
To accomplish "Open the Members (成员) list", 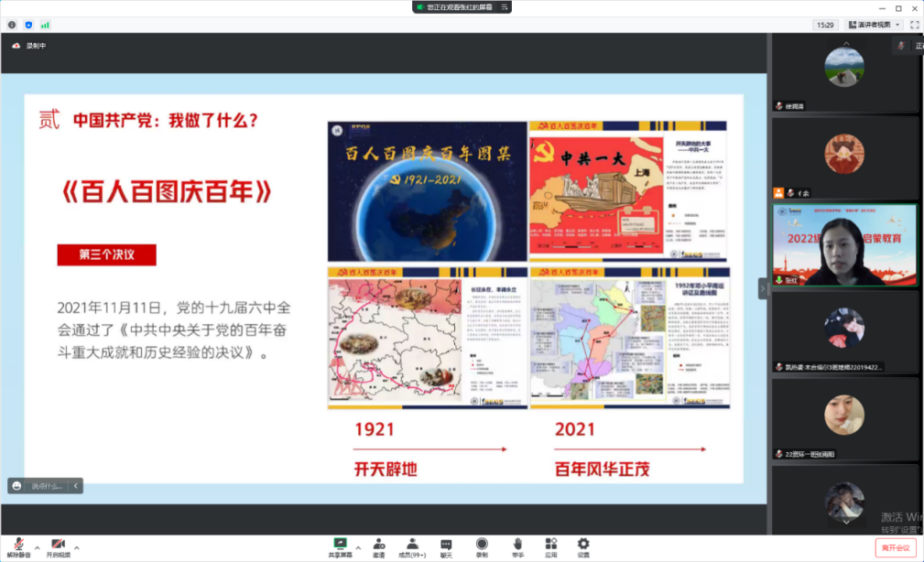I will [412, 546].
